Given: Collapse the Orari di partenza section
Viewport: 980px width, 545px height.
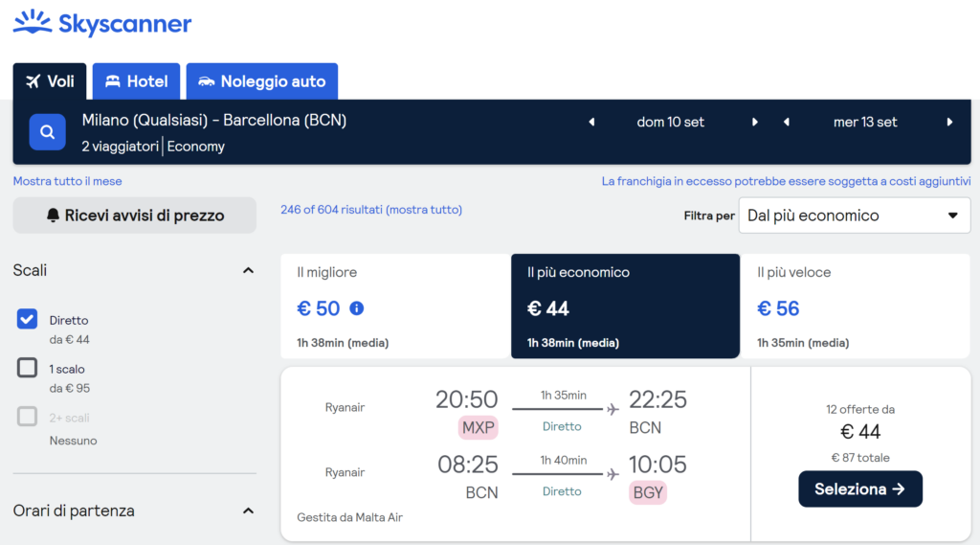Looking at the screenshot, I should (248, 511).
